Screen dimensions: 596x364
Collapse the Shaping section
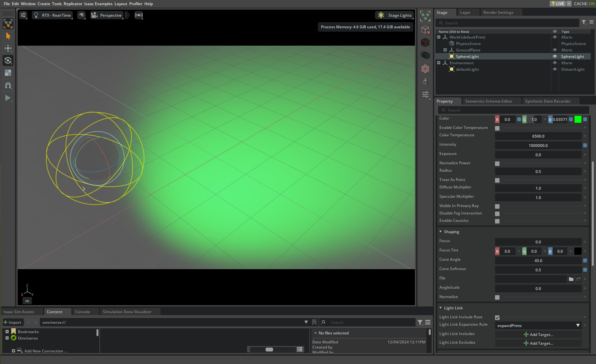[441, 232]
